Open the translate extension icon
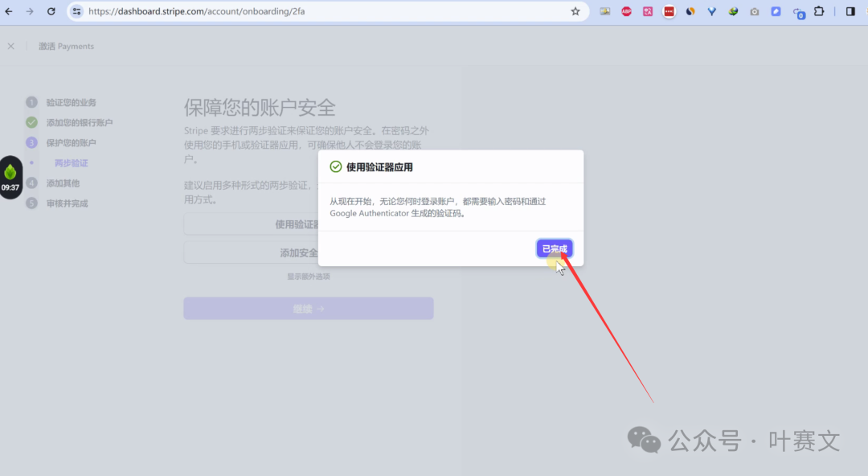 pyautogui.click(x=648, y=12)
